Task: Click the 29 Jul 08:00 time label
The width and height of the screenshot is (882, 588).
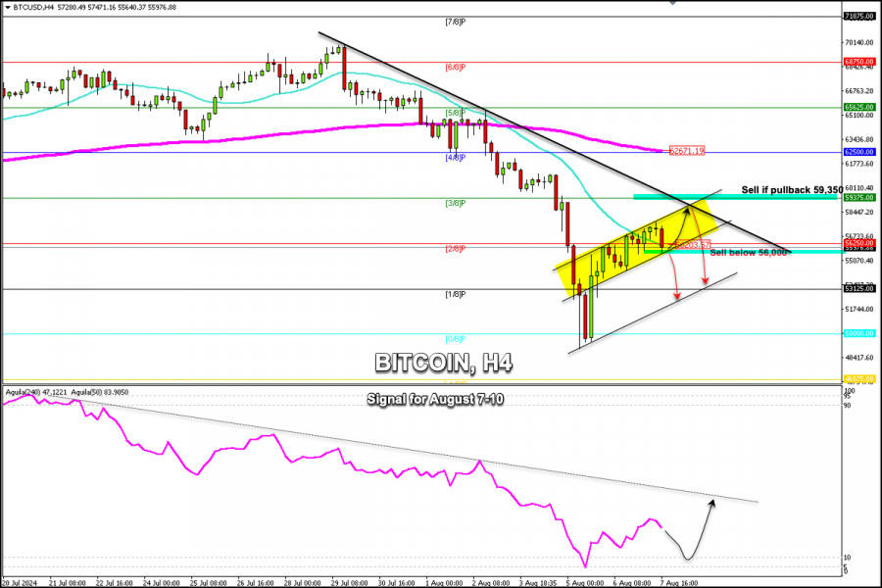Action: point(349,583)
